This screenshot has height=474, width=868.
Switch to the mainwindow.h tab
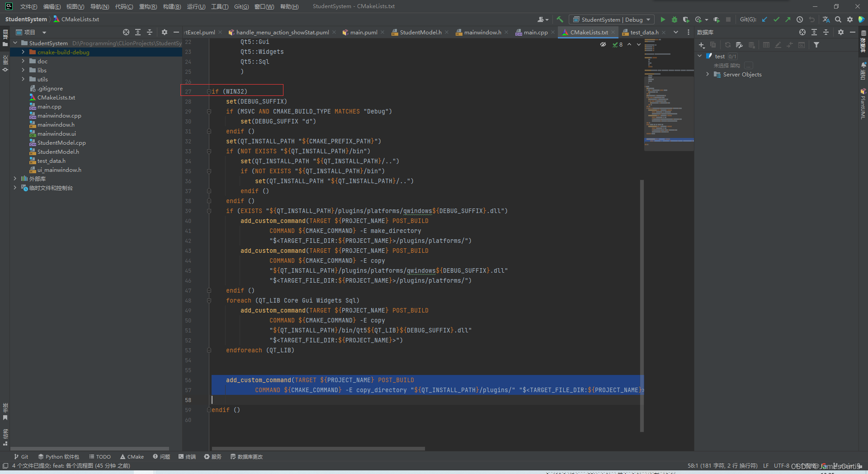coord(482,32)
